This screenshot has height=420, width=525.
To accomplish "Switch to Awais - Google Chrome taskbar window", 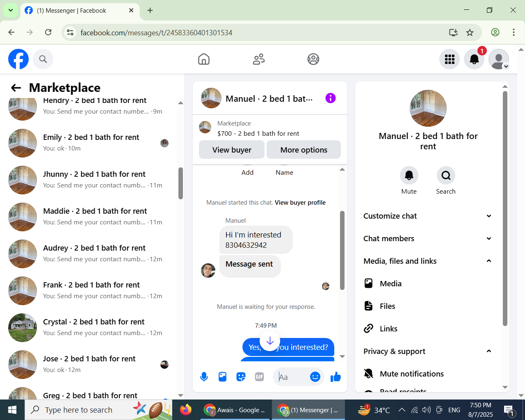I will [235, 410].
